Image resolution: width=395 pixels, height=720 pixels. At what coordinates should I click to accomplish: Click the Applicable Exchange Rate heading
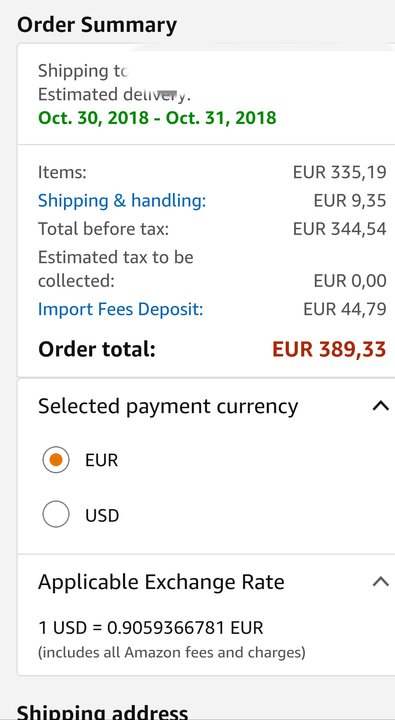pos(161,582)
